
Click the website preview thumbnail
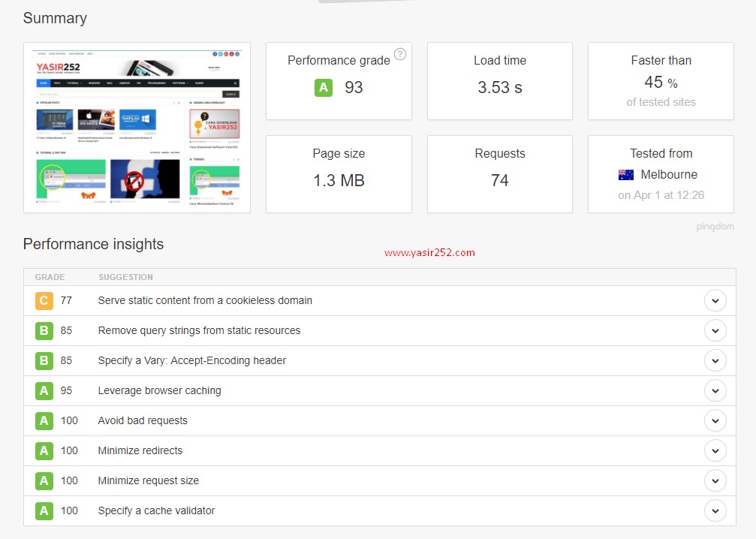[137, 128]
